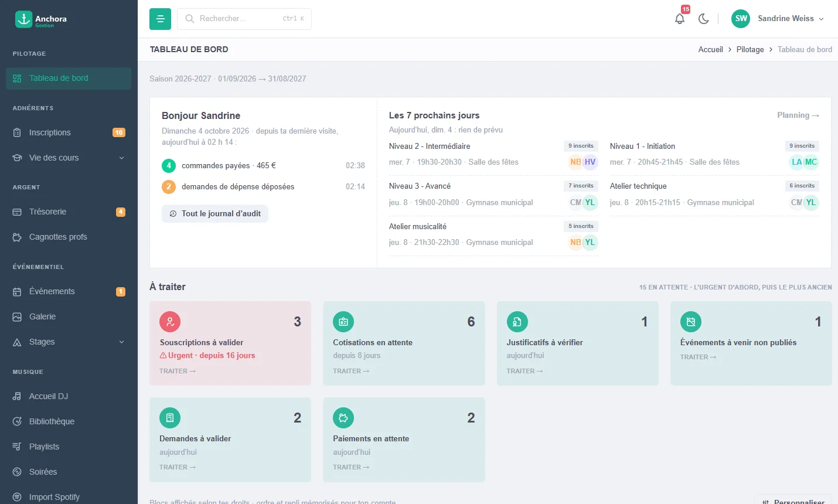The height and width of the screenshot is (504, 838).
Task: Open Tout le journal d'audit
Action: click(215, 214)
